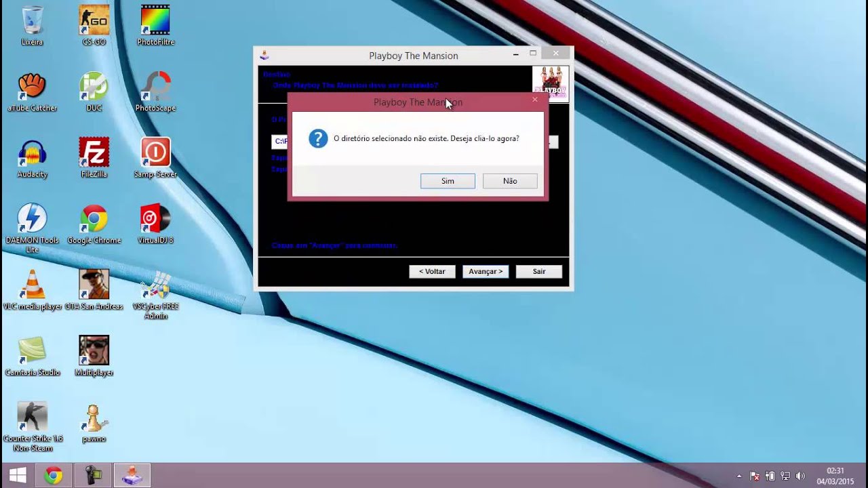Select the GTA San Andreas shortcut
The width and height of the screenshot is (868, 488).
pyautogui.click(x=94, y=290)
